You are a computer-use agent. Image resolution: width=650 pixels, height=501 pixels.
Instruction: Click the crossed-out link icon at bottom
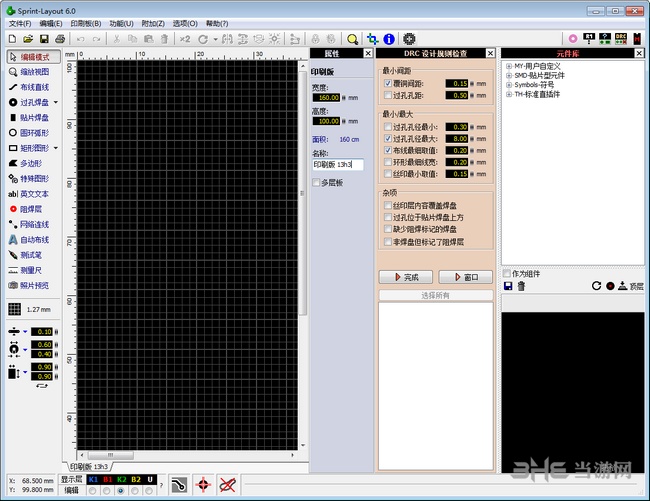click(x=227, y=485)
